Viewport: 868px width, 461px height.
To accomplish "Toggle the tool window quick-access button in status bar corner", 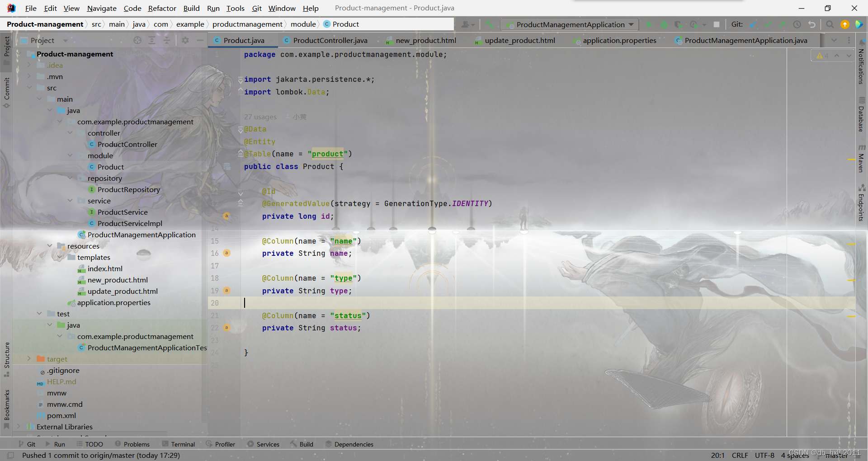I will coord(11,455).
